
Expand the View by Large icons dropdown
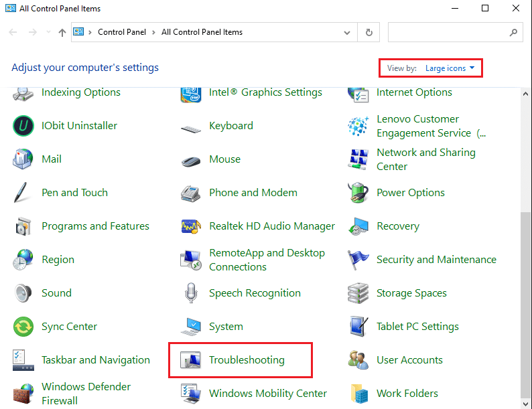click(450, 68)
